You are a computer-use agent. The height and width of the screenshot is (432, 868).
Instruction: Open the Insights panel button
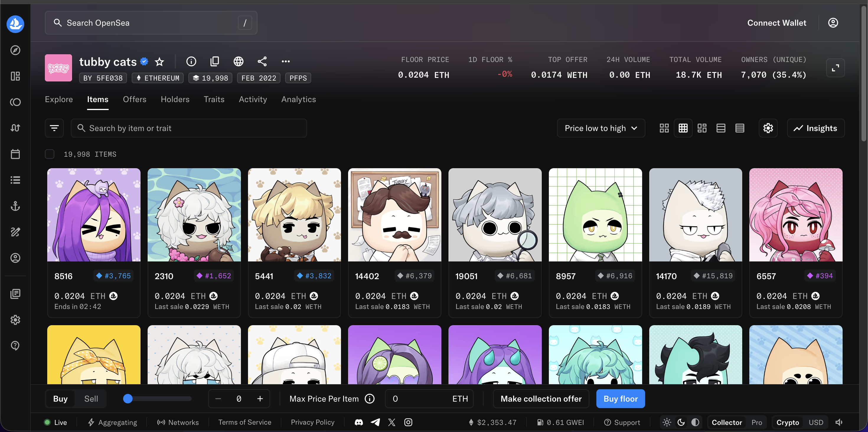point(815,128)
